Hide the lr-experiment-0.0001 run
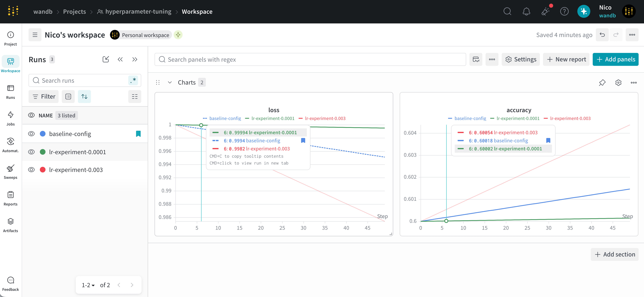644x297 pixels. (31, 152)
